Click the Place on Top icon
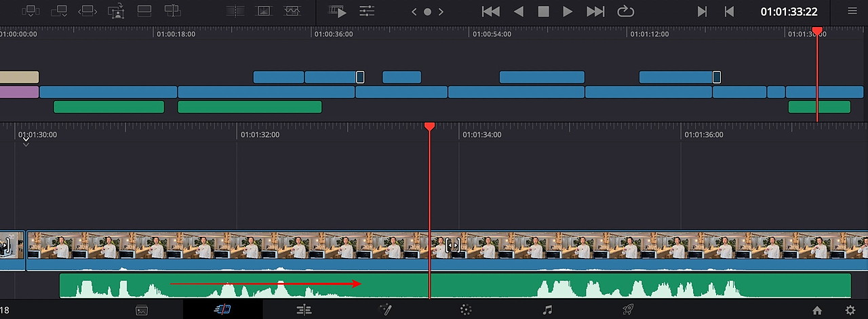This screenshot has width=868, height=319. coord(144,11)
